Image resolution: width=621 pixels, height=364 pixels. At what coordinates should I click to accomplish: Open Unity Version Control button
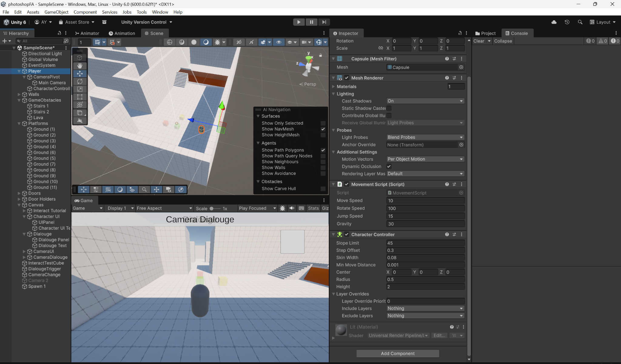point(147,22)
